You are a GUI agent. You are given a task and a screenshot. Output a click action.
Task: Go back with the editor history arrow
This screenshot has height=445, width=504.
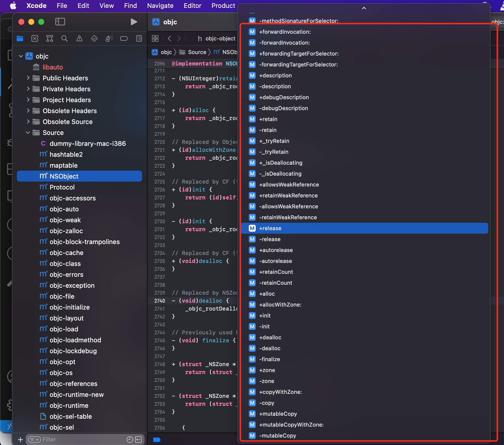click(170, 38)
